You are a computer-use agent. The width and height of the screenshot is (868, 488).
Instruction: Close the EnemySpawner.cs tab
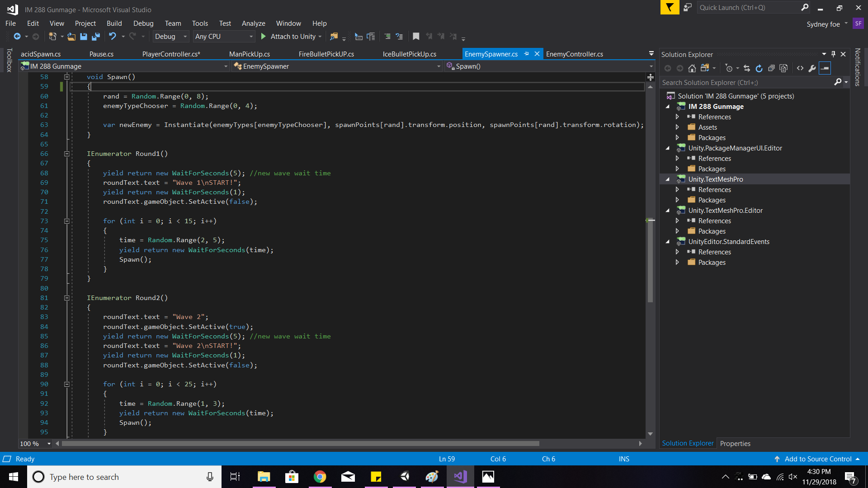[x=537, y=54]
